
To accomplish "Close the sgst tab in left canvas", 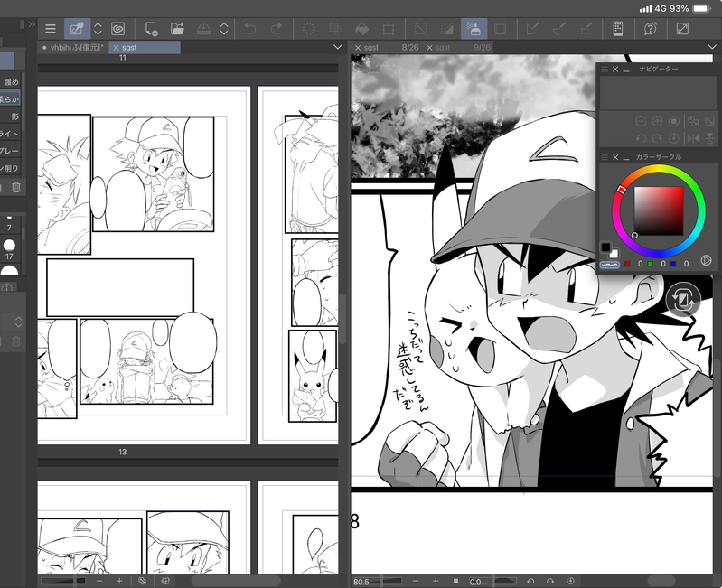I will point(116,47).
